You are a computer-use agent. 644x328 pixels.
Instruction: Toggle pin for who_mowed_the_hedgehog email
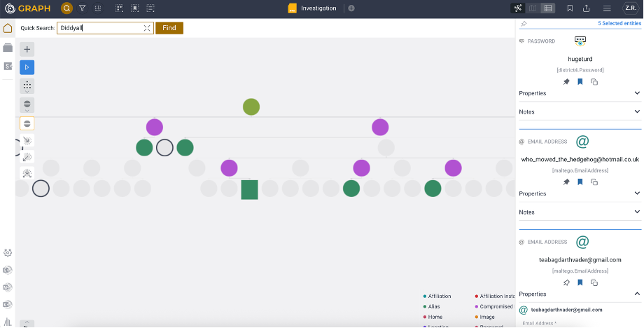coord(566,182)
